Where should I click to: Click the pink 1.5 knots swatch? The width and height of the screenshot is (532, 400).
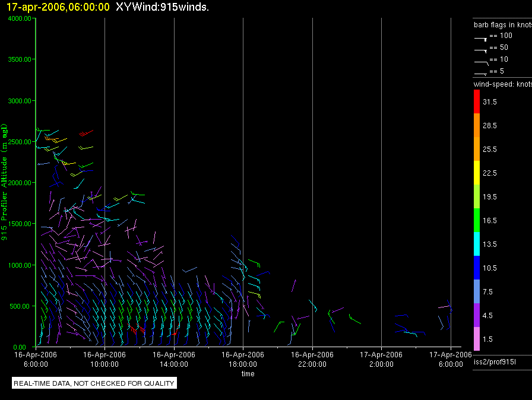477,339
